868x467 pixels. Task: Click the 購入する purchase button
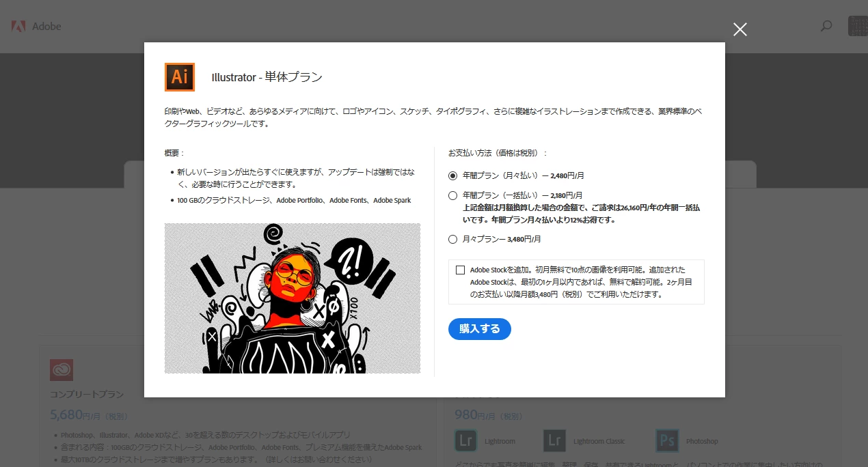[480, 329]
